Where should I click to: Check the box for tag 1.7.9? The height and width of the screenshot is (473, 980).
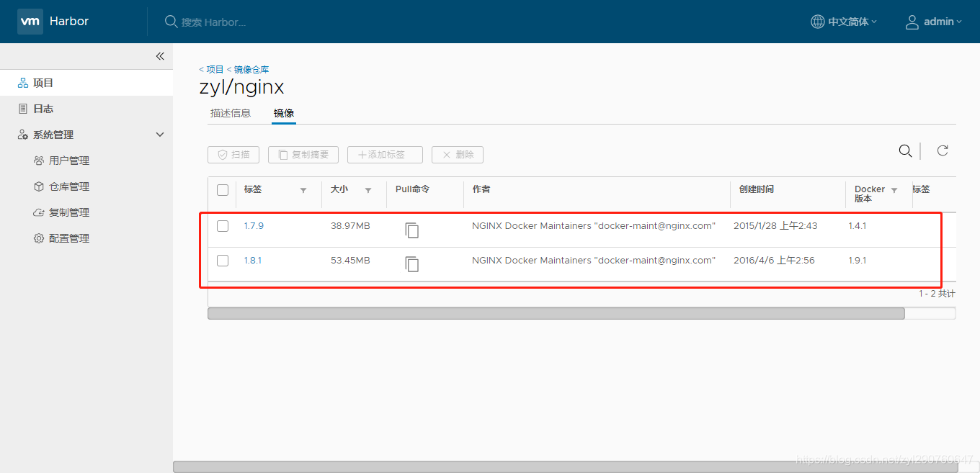(x=223, y=226)
